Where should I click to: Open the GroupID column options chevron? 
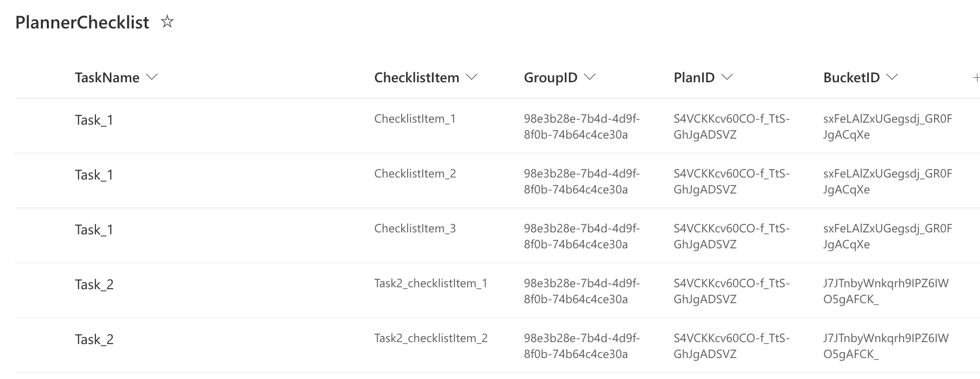point(590,77)
